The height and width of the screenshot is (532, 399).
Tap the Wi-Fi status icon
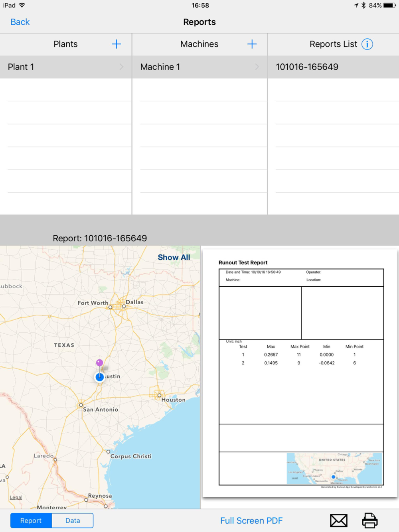[22, 5]
